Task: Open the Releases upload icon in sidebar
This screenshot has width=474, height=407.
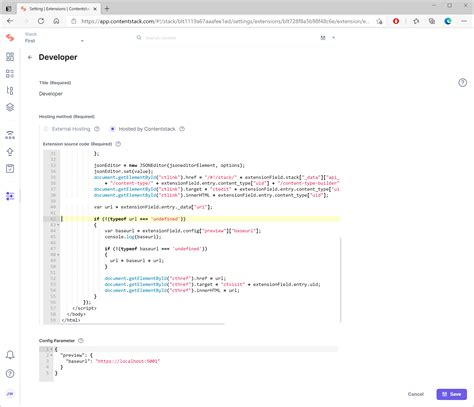Action: pyautogui.click(x=10, y=152)
